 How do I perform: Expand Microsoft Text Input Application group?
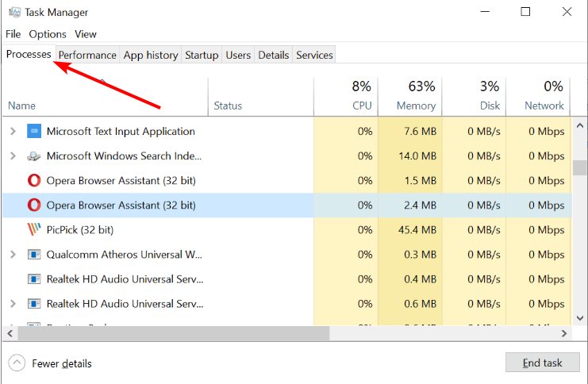13,131
